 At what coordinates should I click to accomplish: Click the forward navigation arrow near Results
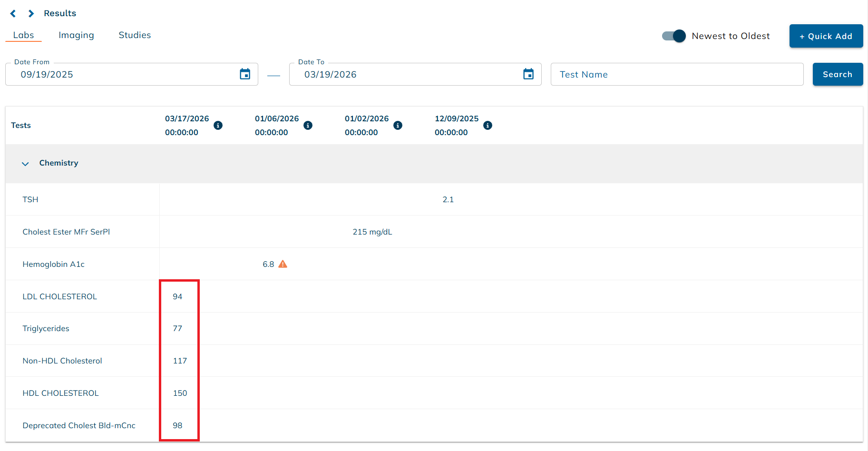coord(30,13)
